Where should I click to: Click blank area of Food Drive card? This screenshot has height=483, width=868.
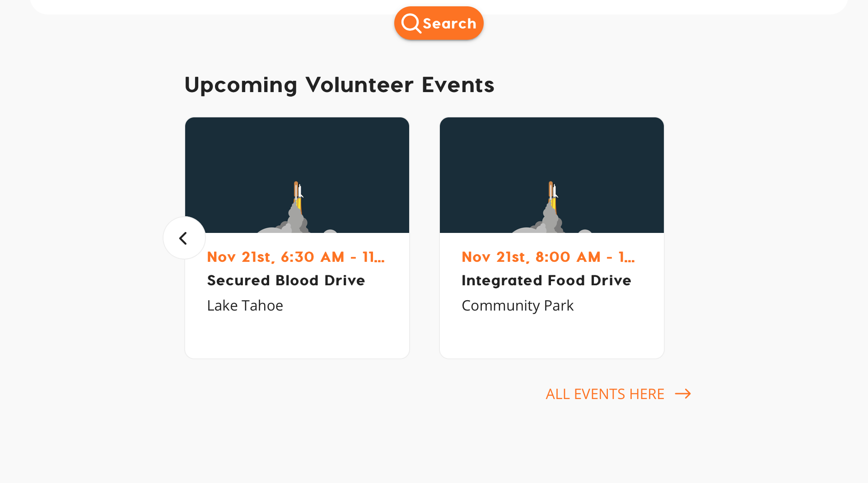click(552, 336)
